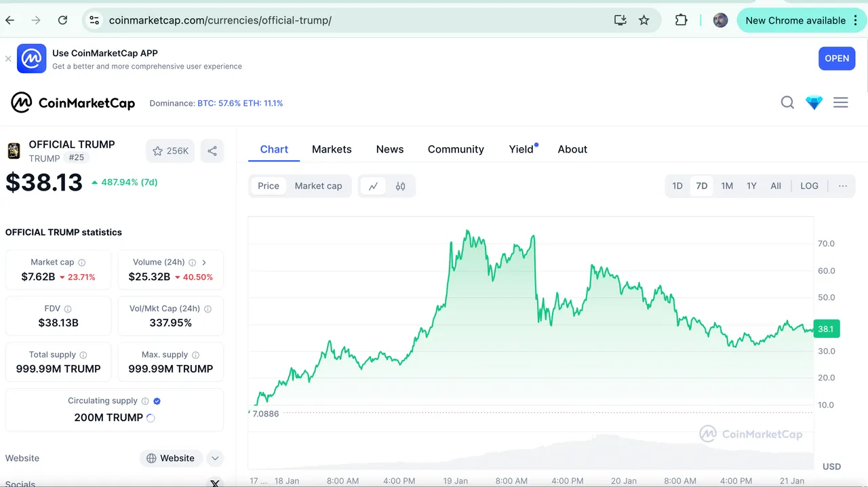Click the 19 Jan date label on chart axis

pos(456,481)
